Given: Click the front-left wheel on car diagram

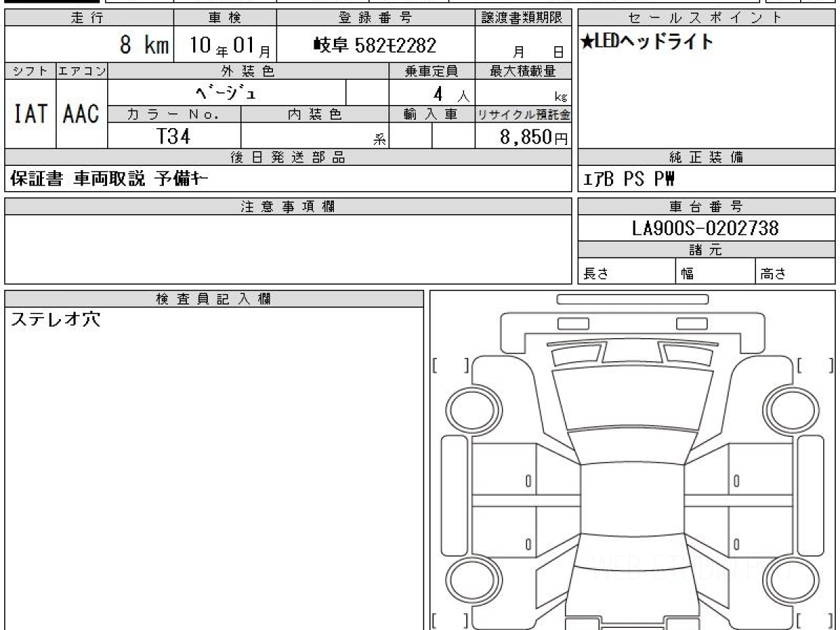Looking at the screenshot, I should (x=473, y=409).
